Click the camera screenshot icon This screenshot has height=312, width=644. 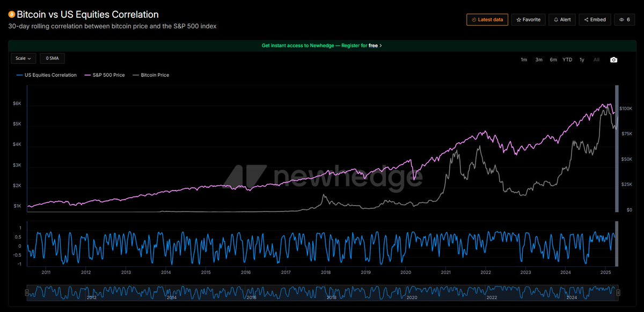(x=613, y=60)
